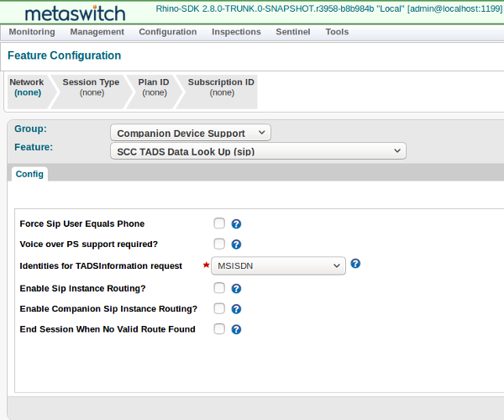The width and height of the screenshot is (504, 420).
Task: Click the Network scope breadcrumb
Action: [x=27, y=87]
